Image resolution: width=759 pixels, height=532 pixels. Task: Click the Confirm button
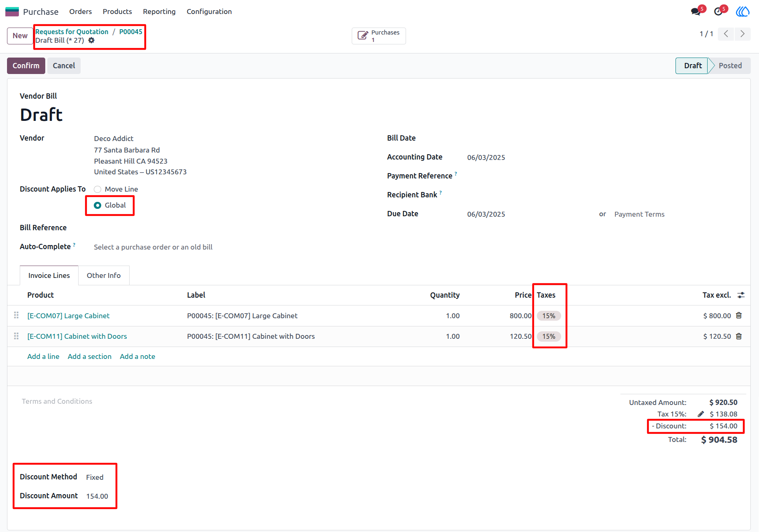click(26, 66)
